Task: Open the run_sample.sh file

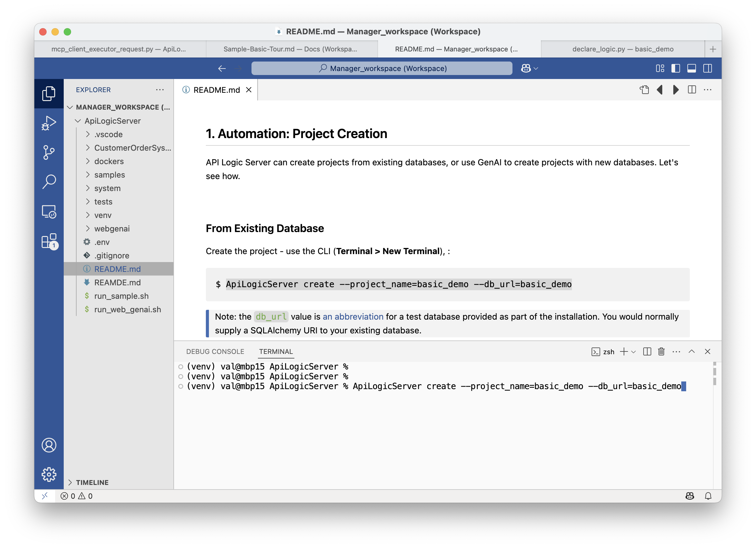Action: click(119, 296)
